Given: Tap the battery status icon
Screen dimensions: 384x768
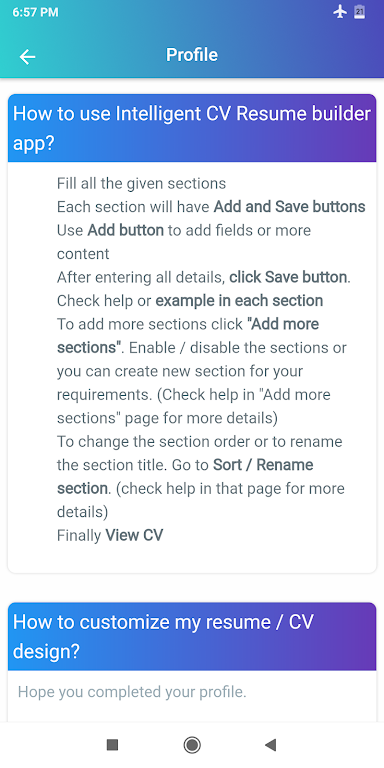Looking at the screenshot, I should [x=360, y=12].
